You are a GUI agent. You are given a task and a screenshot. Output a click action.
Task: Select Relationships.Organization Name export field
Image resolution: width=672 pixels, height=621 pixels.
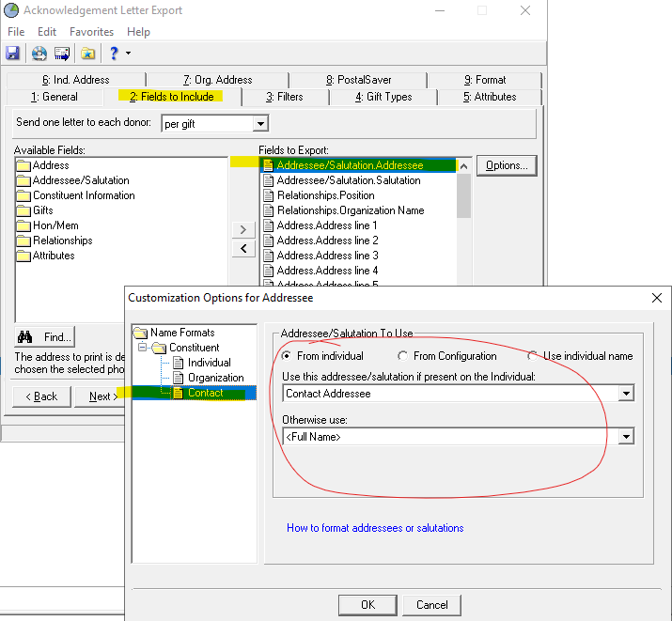pos(344,210)
